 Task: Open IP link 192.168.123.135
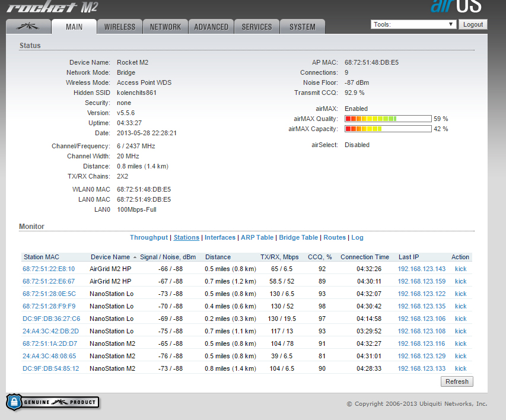pos(421,306)
